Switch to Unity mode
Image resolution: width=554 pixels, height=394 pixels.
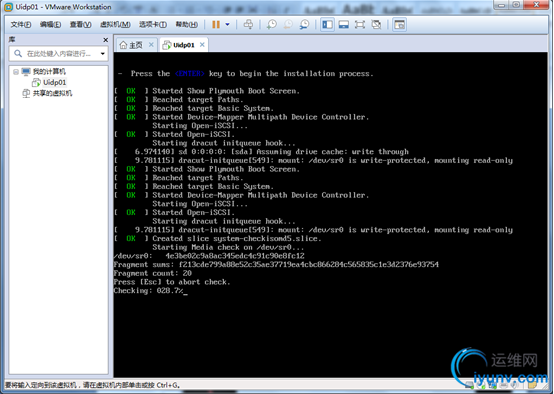coord(376,24)
